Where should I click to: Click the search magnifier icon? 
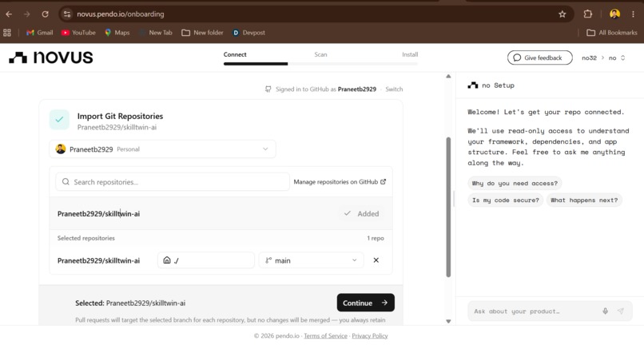(x=66, y=181)
